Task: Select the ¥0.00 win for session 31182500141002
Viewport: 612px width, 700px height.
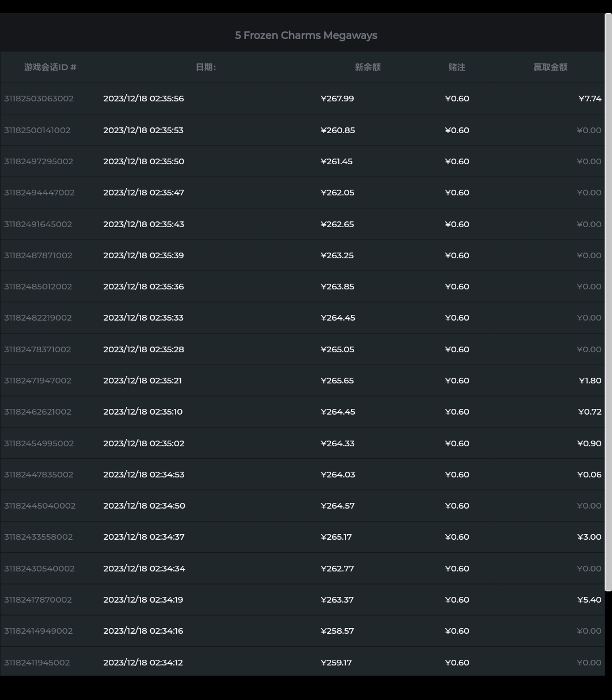Action: pyautogui.click(x=589, y=130)
